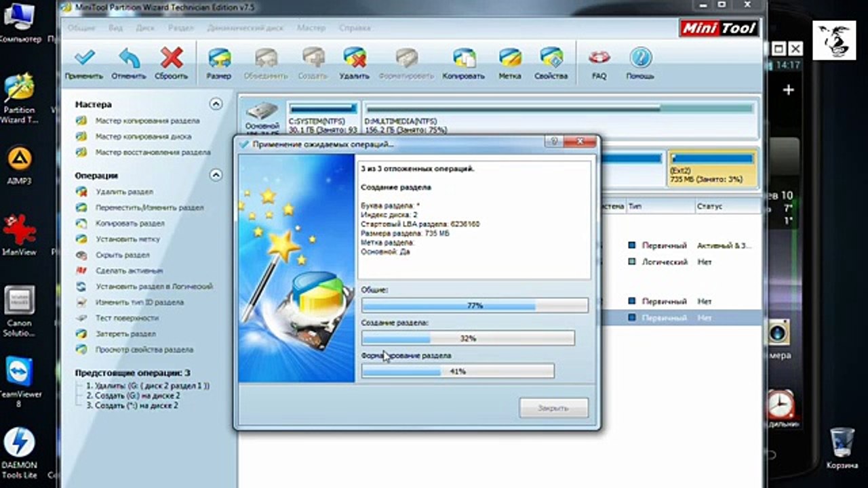Open the Диск menu

click(145, 28)
